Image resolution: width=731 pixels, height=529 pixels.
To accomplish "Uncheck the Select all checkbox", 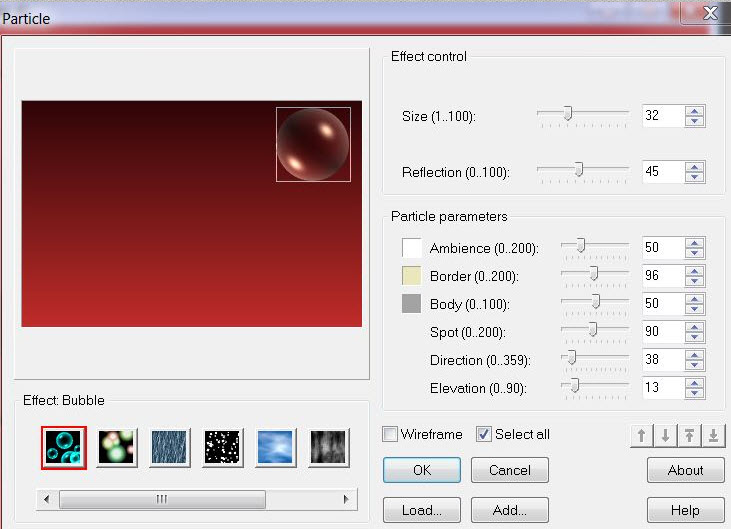I will [x=483, y=434].
